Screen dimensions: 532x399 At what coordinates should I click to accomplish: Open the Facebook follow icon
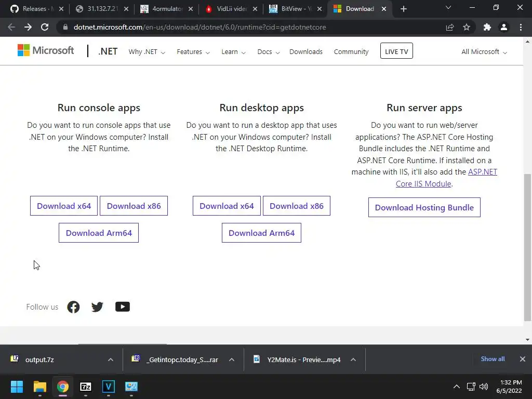[x=73, y=307]
